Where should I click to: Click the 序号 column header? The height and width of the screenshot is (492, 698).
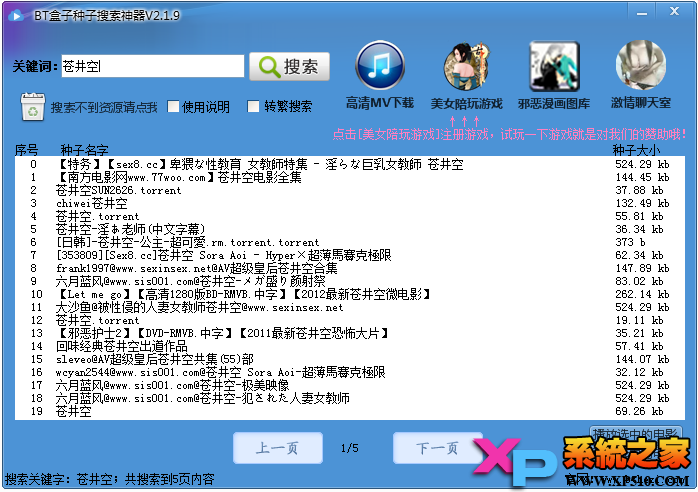coord(26,150)
